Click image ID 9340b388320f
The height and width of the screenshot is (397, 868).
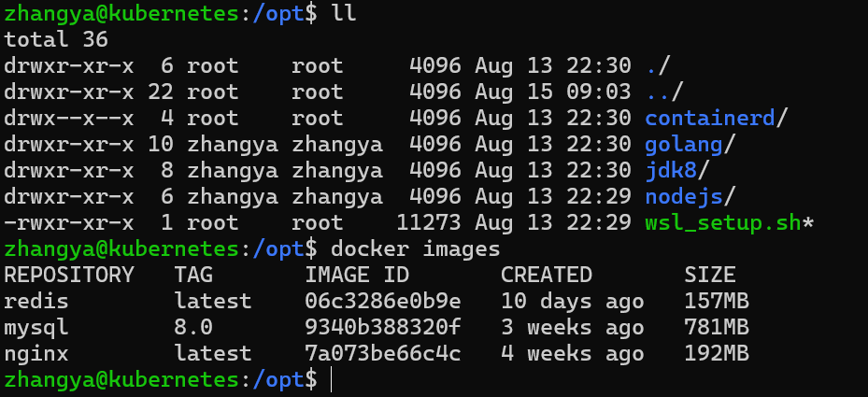[382, 328]
